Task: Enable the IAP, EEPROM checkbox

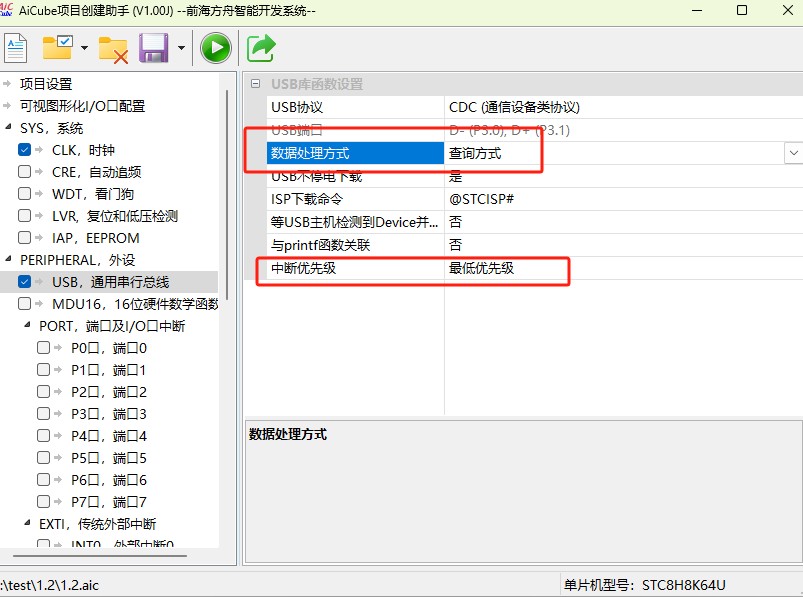Action: pos(24,238)
